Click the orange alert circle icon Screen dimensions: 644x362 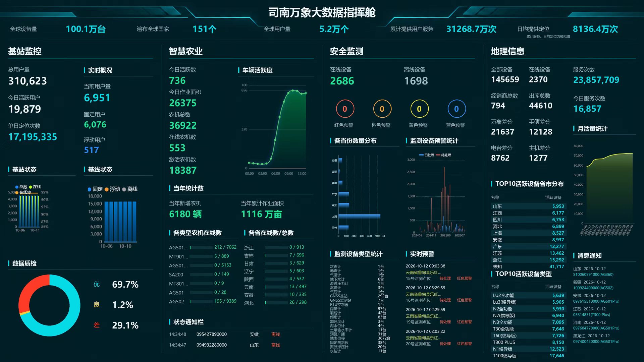382,109
